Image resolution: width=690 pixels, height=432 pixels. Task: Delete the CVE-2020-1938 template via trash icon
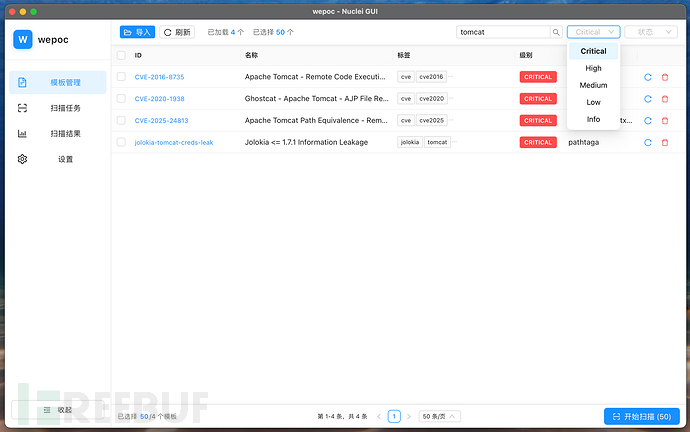(665, 99)
